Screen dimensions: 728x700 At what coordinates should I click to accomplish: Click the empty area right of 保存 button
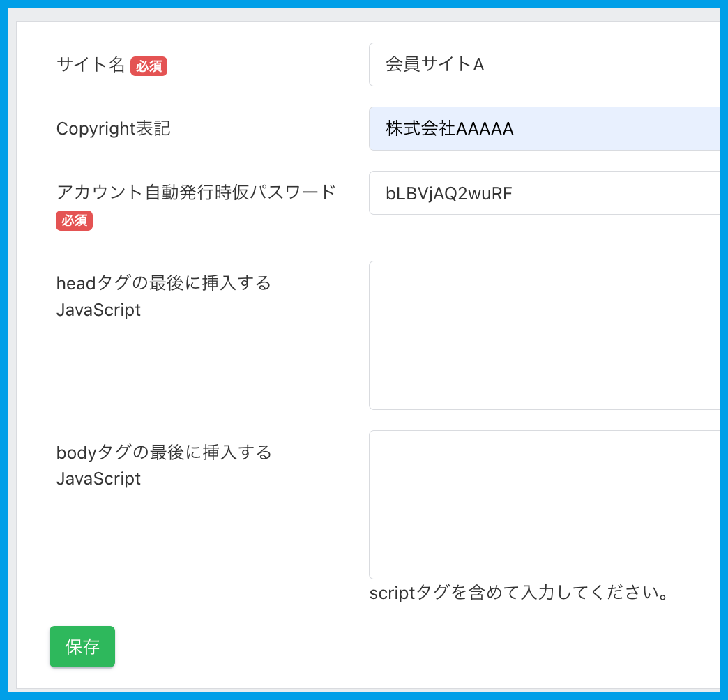349,647
